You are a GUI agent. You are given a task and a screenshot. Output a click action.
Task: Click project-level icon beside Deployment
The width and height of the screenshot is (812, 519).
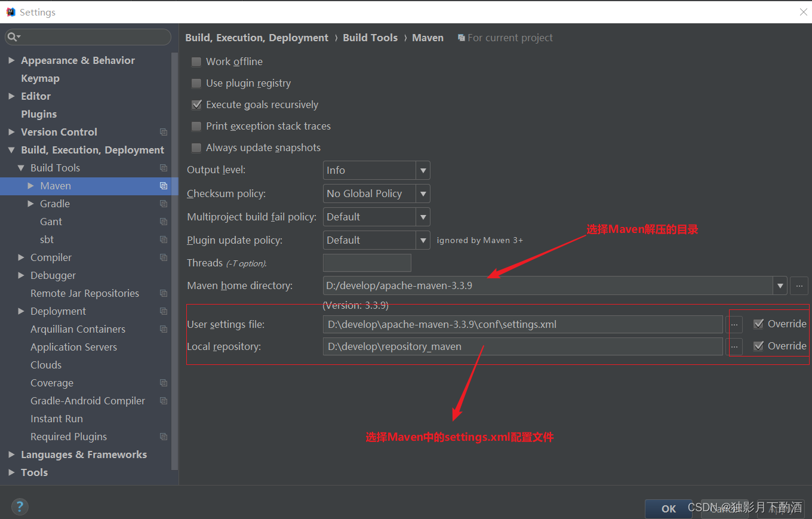164,311
